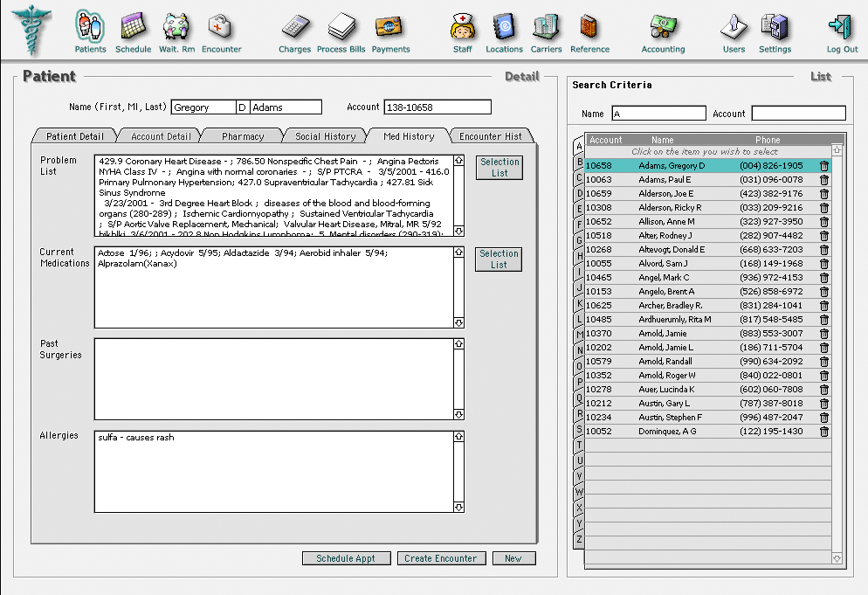868x595 pixels.
Task: Open the Staff nurse icon
Action: [x=462, y=26]
